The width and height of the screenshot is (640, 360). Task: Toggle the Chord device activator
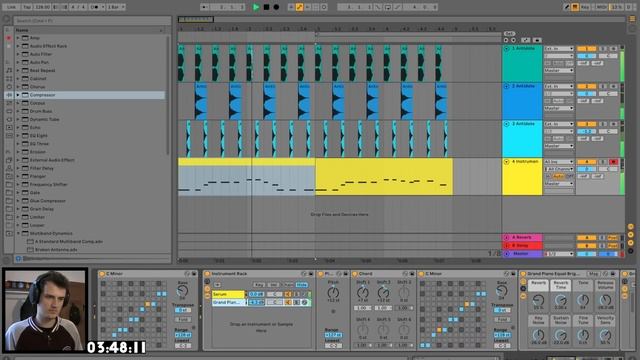(355, 274)
